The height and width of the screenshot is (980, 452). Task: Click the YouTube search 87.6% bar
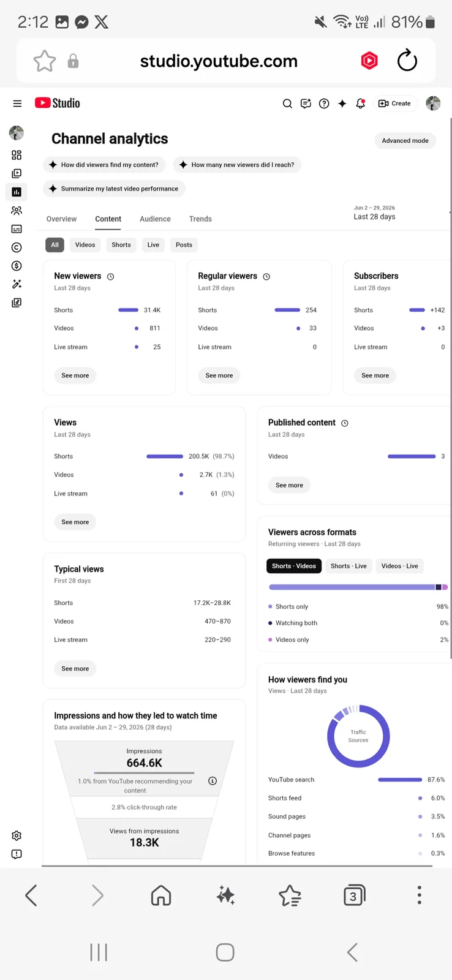400,780
